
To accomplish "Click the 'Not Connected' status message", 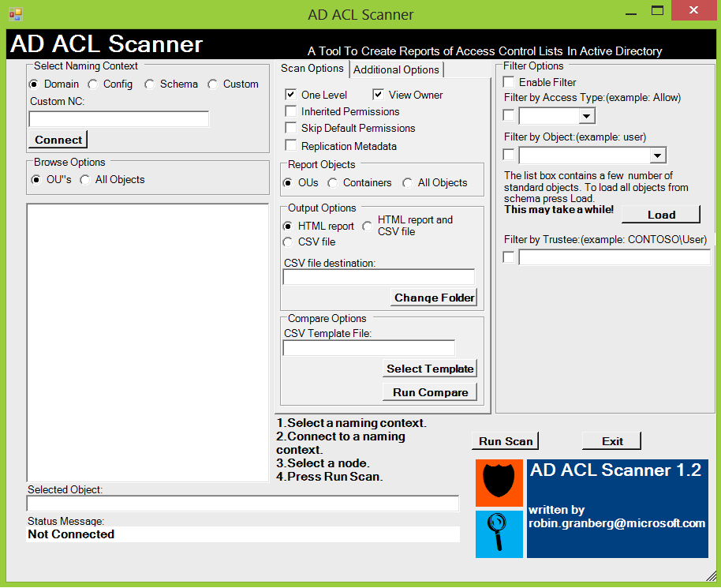I will coord(71,534).
